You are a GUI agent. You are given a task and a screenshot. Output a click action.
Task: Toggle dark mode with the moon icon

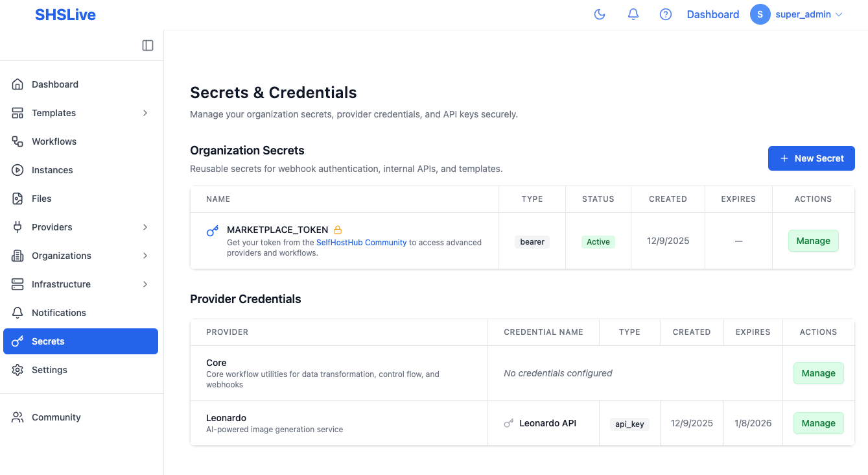click(599, 14)
